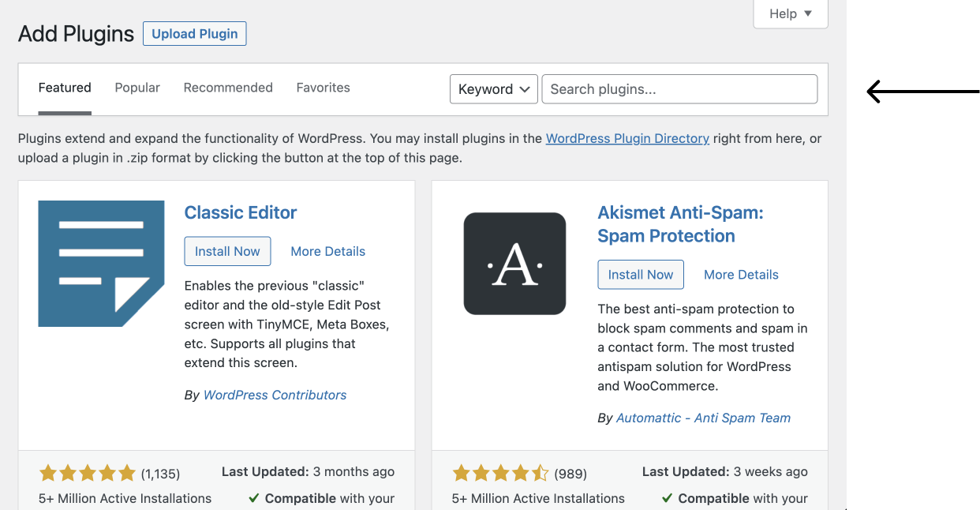Click Akismet's 5+ Million Active Installations
Viewport: 980px width, 510px height.
pos(538,498)
